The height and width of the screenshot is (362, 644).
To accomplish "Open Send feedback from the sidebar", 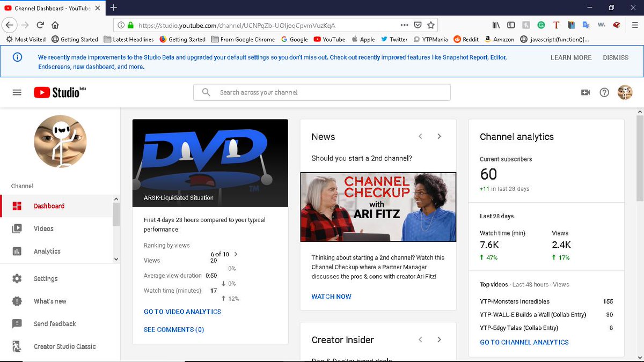I will pyautogui.click(x=60, y=324).
